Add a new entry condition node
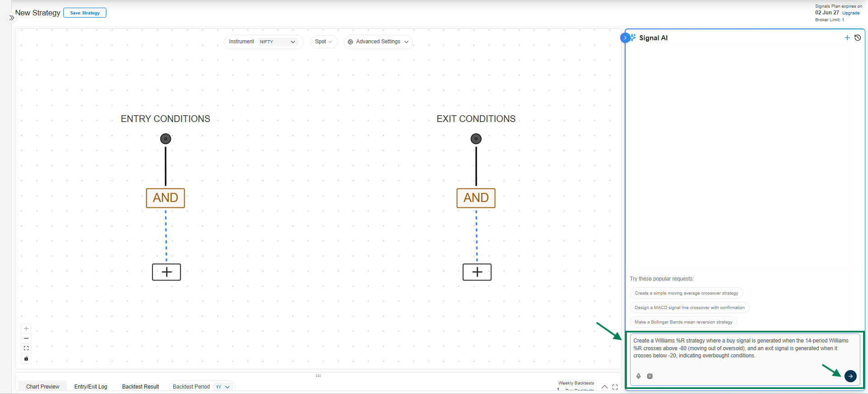This screenshot has height=394, width=868. pos(166,272)
